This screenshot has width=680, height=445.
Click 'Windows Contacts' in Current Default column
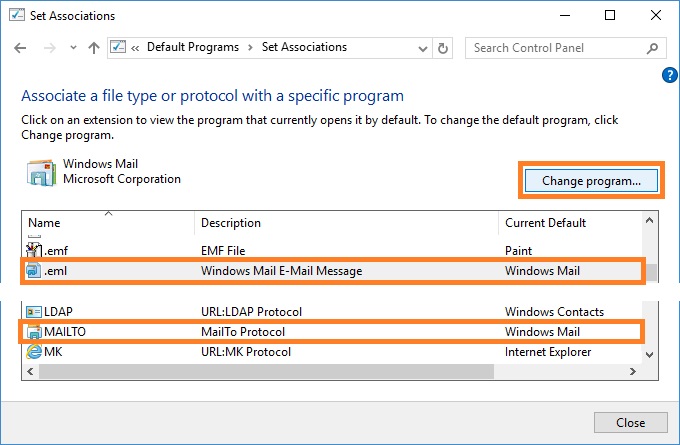point(554,312)
